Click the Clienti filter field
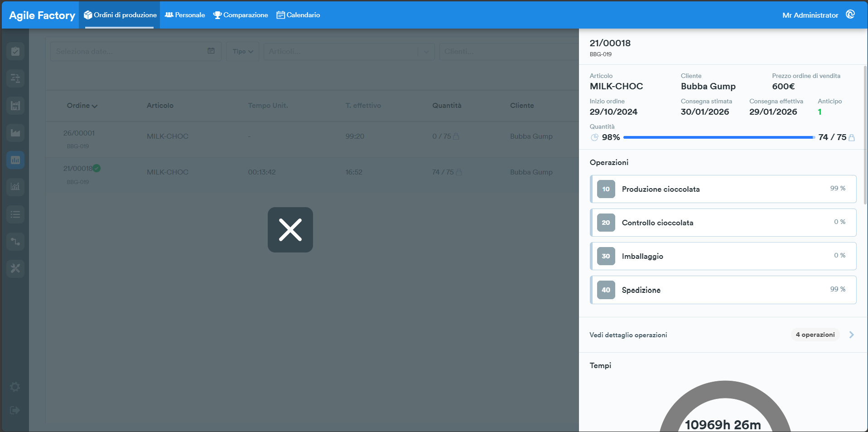 509,51
